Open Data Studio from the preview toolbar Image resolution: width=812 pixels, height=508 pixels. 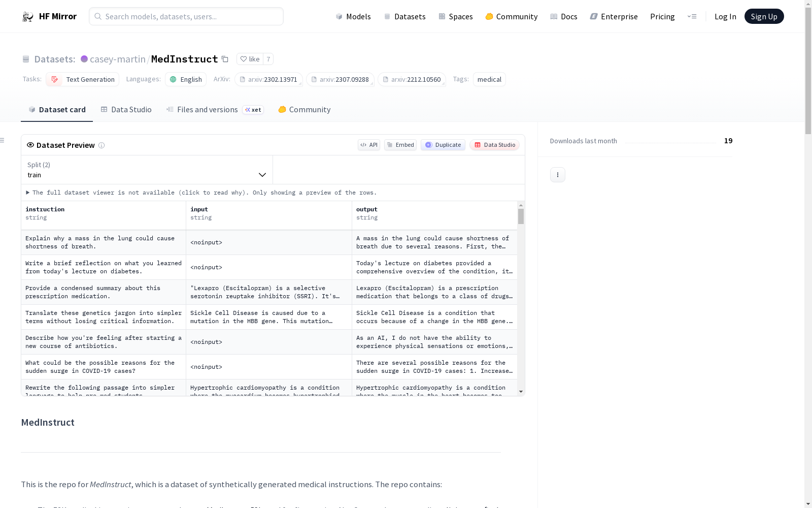pyautogui.click(x=495, y=145)
